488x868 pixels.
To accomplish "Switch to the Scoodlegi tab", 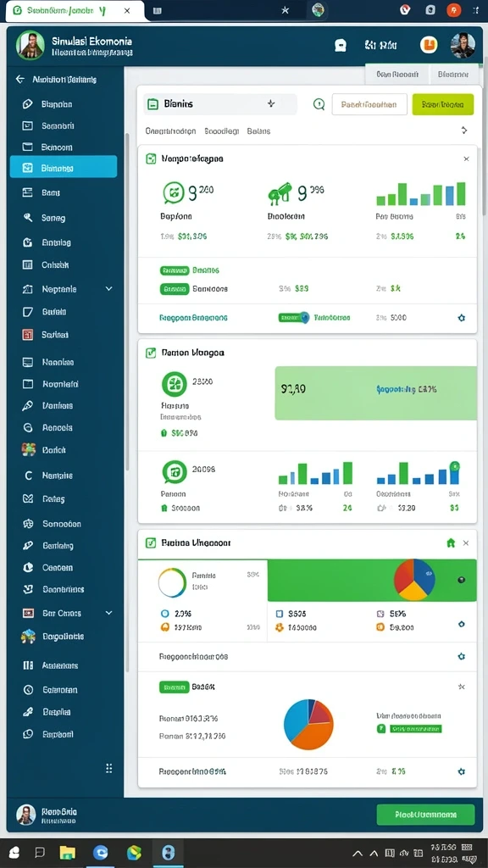I will click(221, 131).
